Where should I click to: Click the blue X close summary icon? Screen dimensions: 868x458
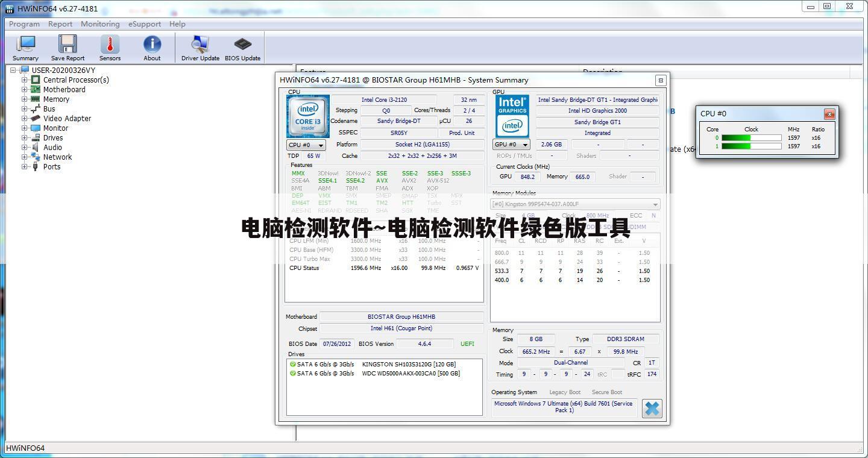click(x=652, y=409)
